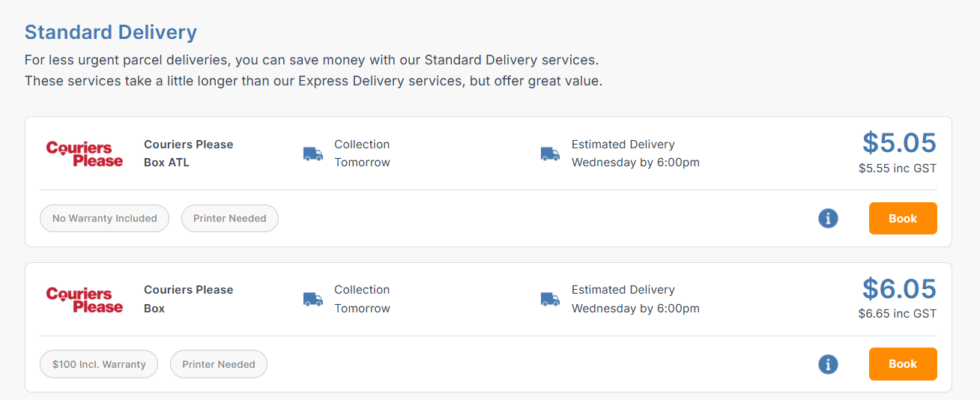The height and width of the screenshot is (400, 980).
Task: Click the $5.55 inc GST text
Action: (898, 169)
